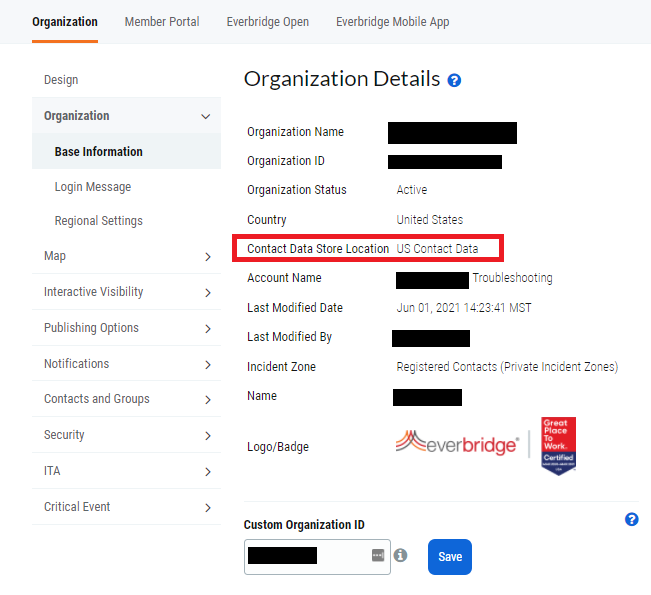The image size is (651, 595).
Task: Select Design in the sidebar
Action: pyautogui.click(x=61, y=80)
